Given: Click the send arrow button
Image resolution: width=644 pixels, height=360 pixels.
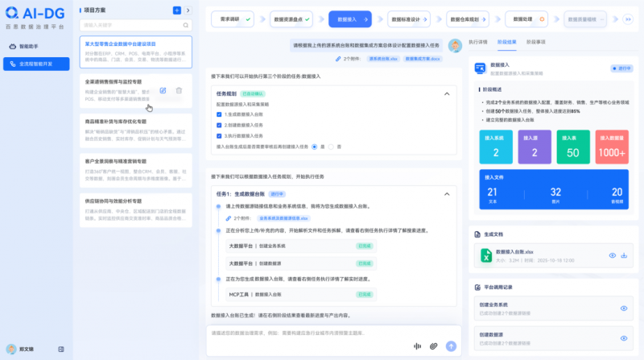Looking at the screenshot, I should 451,346.
